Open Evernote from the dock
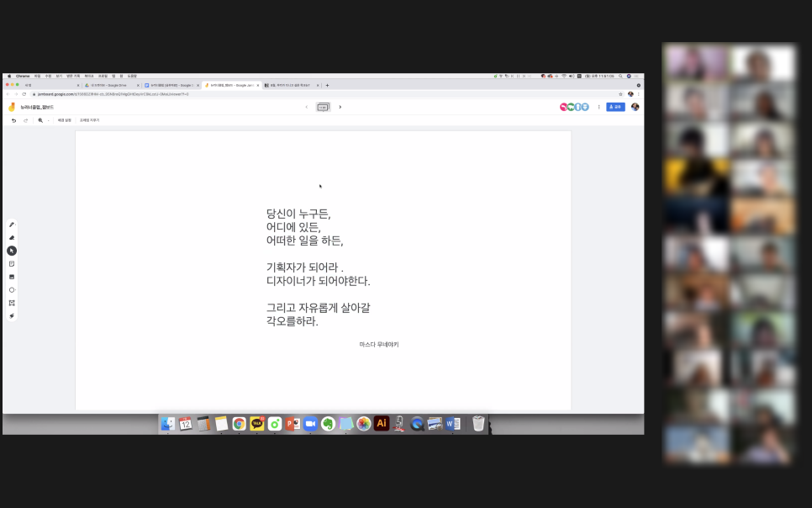Image resolution: width=812 pixels, height=508 pixels. [328, 424]
